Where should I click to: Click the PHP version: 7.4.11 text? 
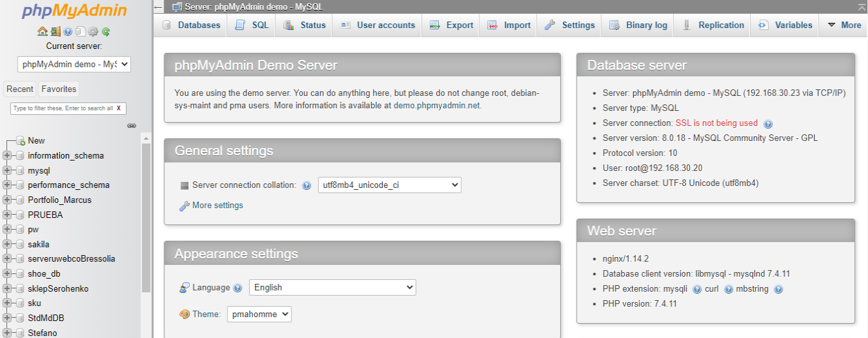click(x=640, y=304)
